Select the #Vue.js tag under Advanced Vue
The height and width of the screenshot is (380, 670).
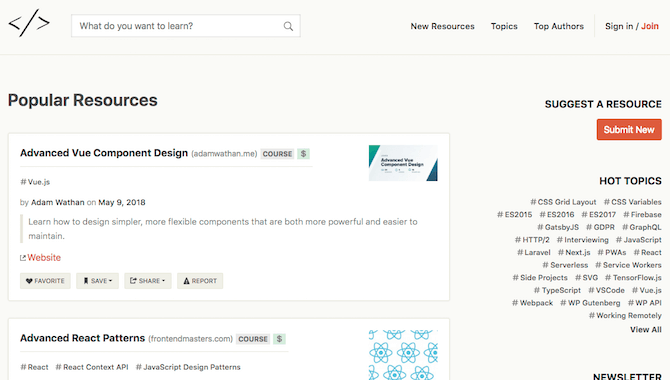[x=35, y=182]
